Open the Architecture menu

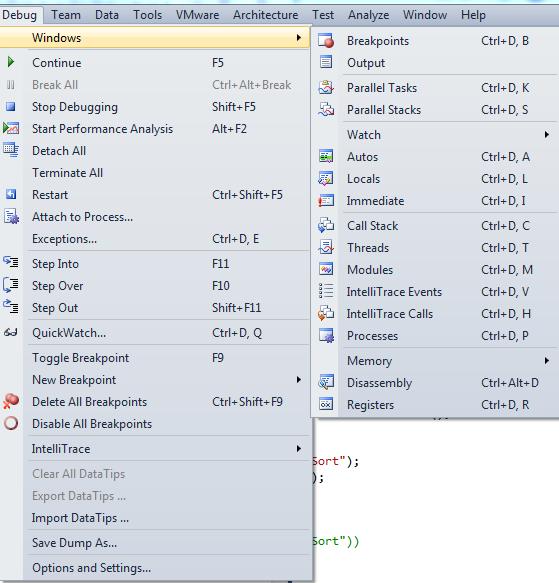click(266, 15)
